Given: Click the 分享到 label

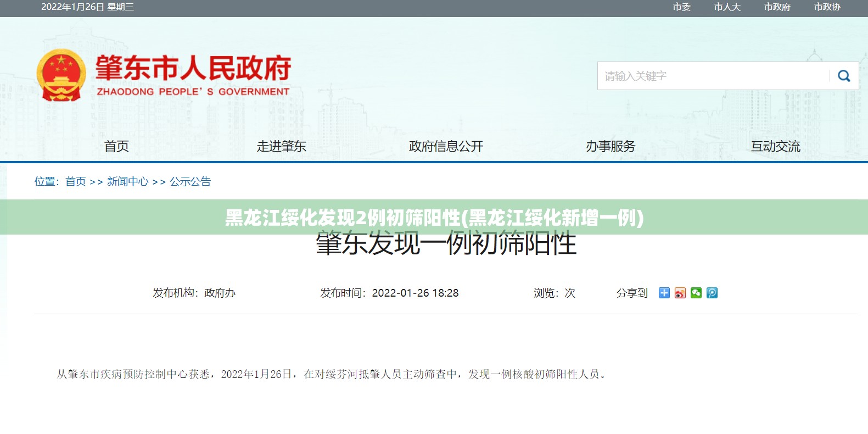Looking at the screenshot, I should point(632,293).
